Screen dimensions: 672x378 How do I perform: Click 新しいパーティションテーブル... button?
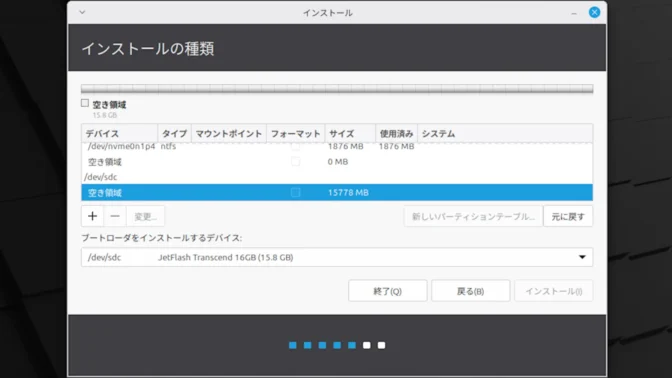(473, 216)
